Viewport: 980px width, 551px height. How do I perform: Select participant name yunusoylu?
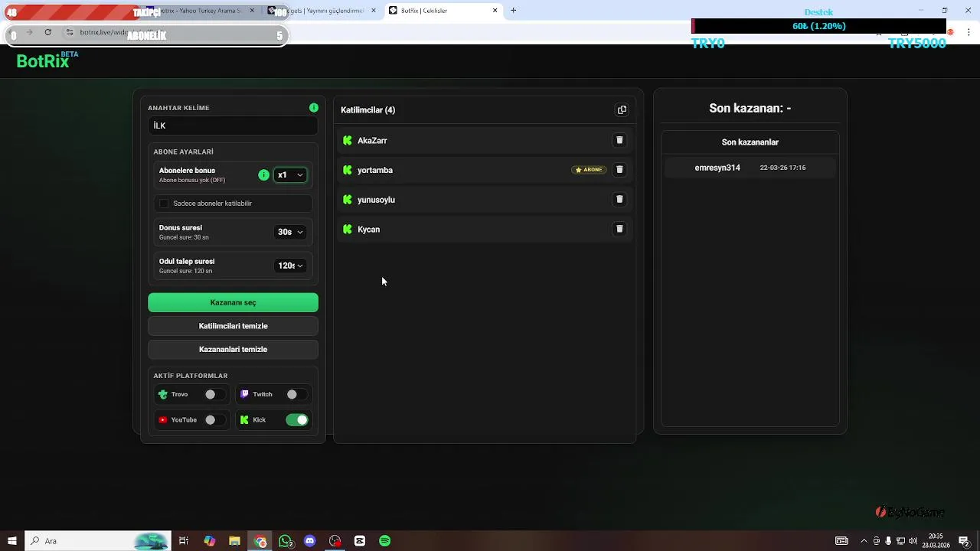(x=376, y=200)
